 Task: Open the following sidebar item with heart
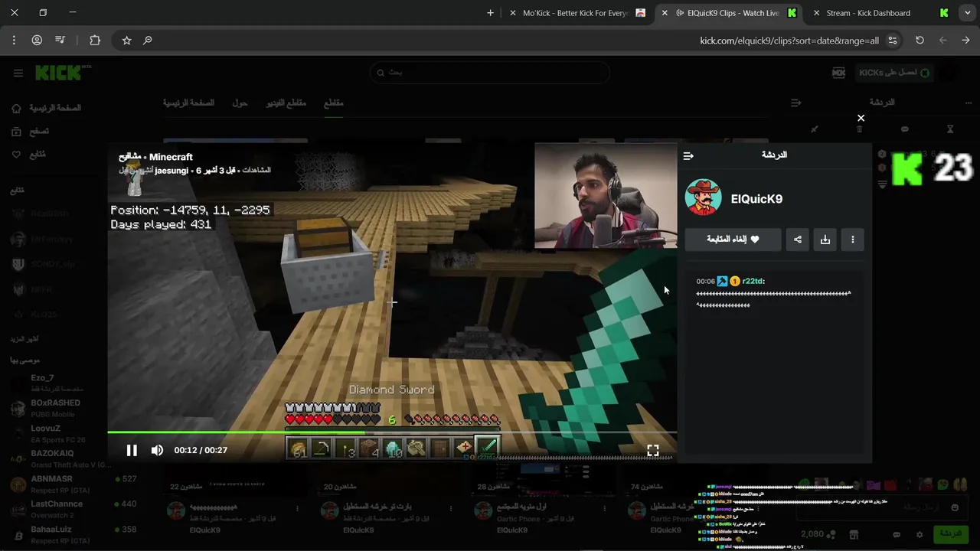pos(28,155)
